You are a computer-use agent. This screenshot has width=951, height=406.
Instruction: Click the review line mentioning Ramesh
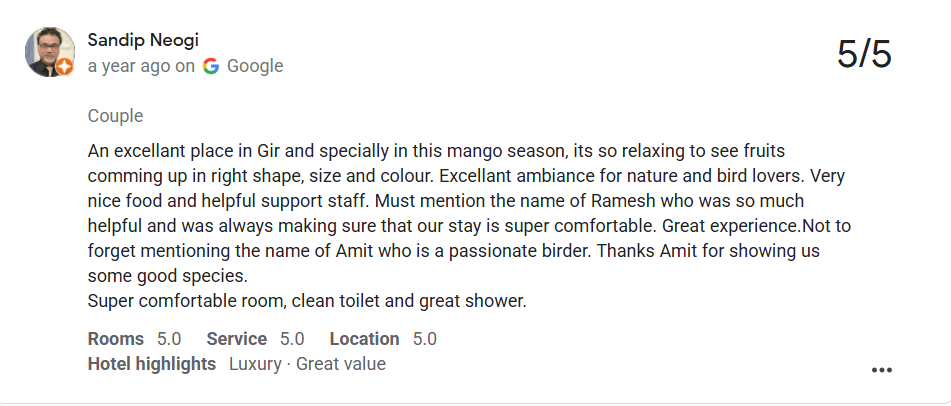pos(446,201)
